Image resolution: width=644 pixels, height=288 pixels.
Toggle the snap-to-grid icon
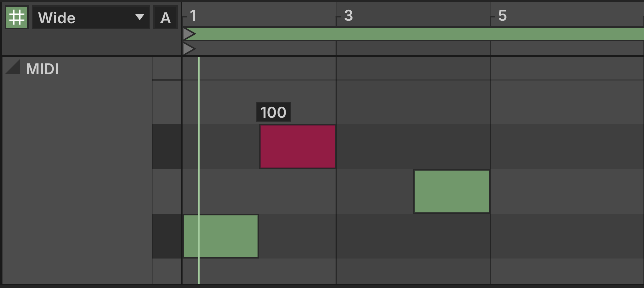pyautogui.click(x=17, y=18)
